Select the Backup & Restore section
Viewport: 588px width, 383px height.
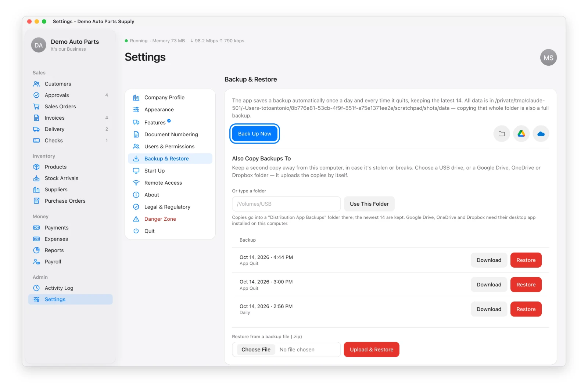[x=170, y=159]
